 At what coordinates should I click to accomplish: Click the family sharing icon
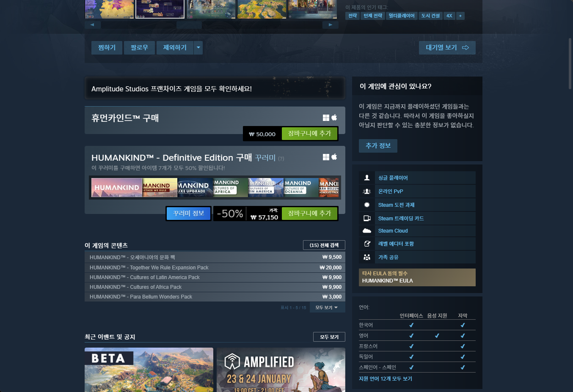click(367, 257)
